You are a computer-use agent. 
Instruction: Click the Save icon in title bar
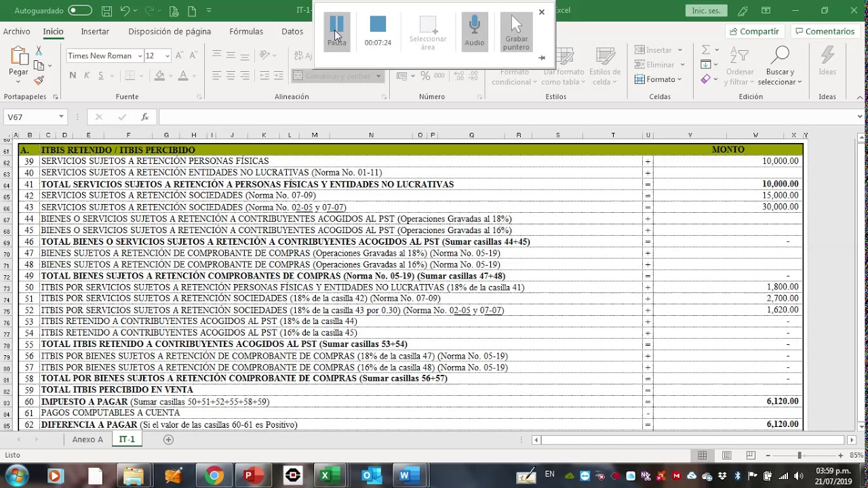tap(106, 11)
